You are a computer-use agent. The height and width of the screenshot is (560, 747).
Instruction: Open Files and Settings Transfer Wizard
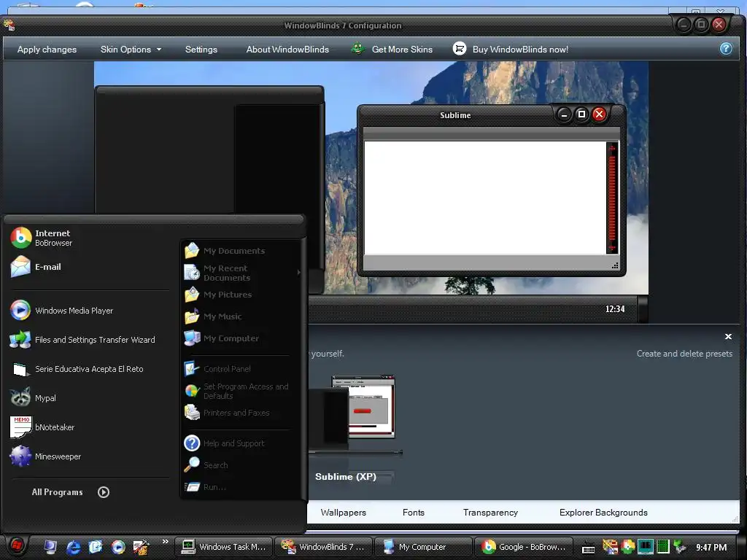pyautogui.click(x=82, y=340)
